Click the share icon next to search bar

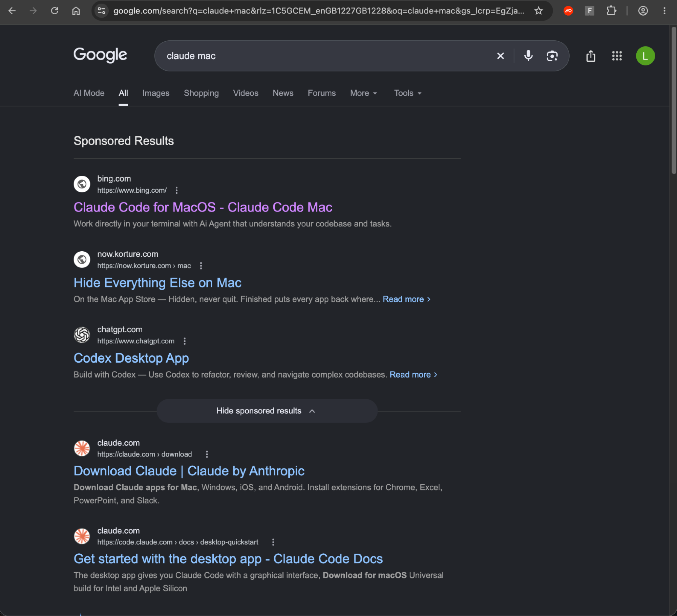(x=591, y=56)
